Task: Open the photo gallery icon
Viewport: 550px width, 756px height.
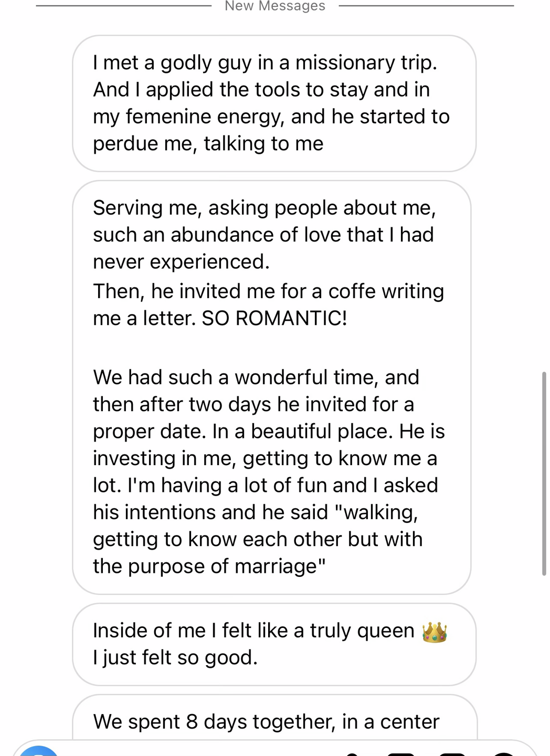Action: 401,753
